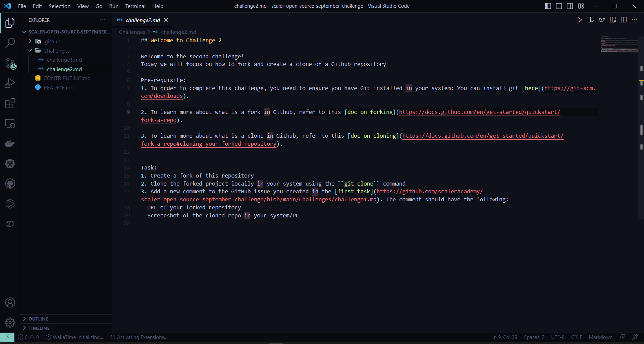
Task: Open the Terminal menu
Action: (x=135, y=6)
